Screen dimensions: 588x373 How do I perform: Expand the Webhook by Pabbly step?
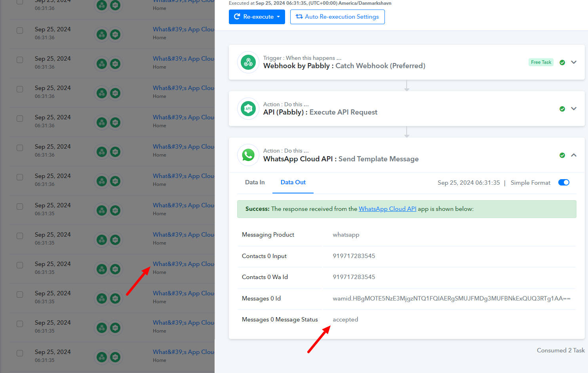click(574, 62)
